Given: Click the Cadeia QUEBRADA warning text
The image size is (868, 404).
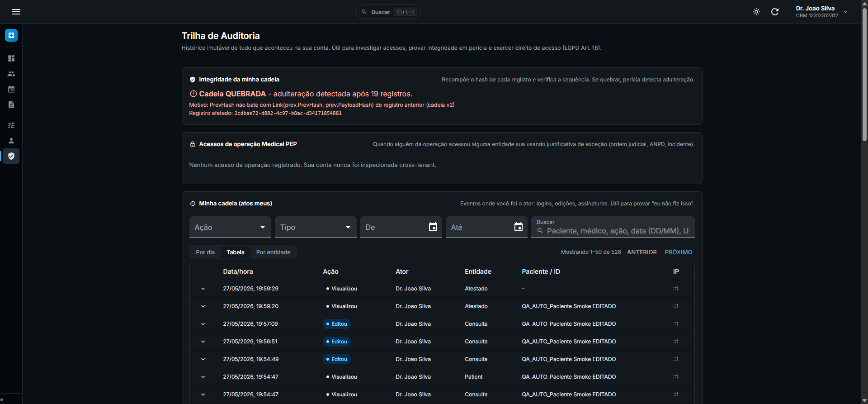Looking at the screenshot, I should pyautogui.click(x=306, y=94).
